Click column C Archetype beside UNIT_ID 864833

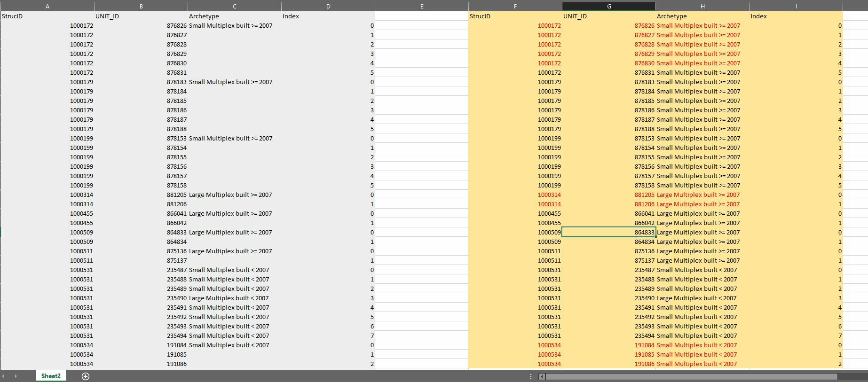tap(235, 232)
